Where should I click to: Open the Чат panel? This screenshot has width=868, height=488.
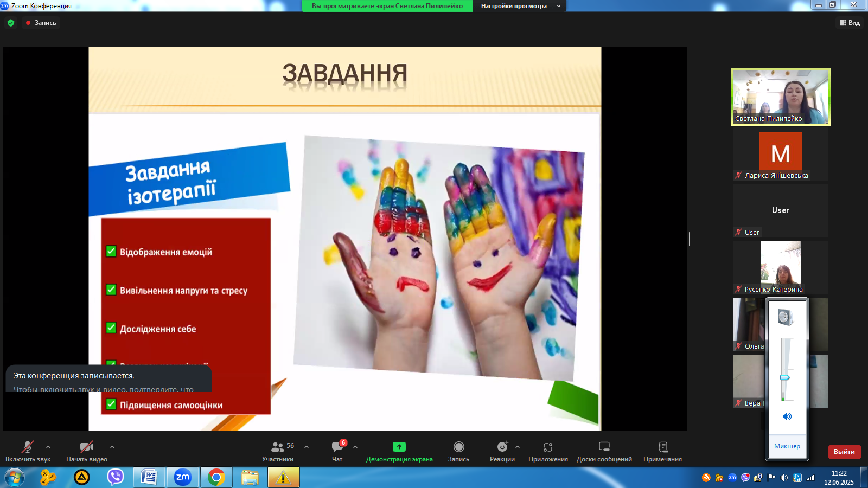pyautogui.click(x=337, y=451)
